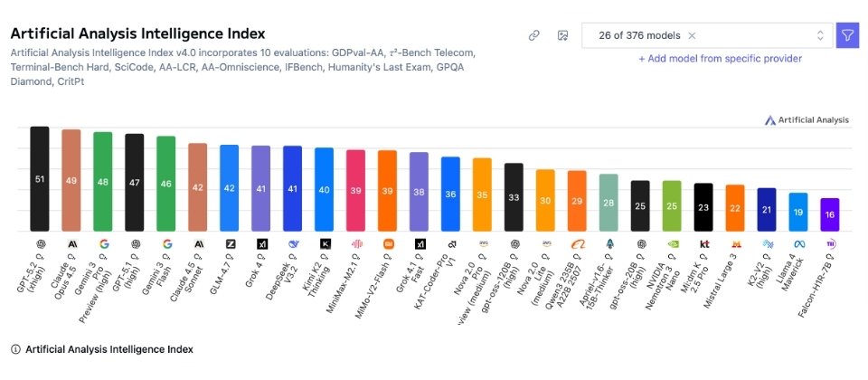The width and height of the screenshot is (868, 380).
Task: Click the Falcon-H1R-7B bar showing 16
Action: click(830, 214)
